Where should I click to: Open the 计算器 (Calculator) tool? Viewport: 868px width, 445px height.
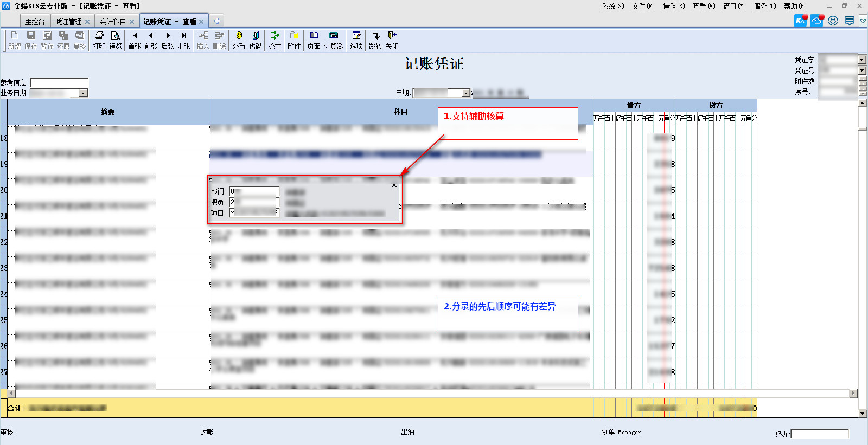click(x=333, y=40)
